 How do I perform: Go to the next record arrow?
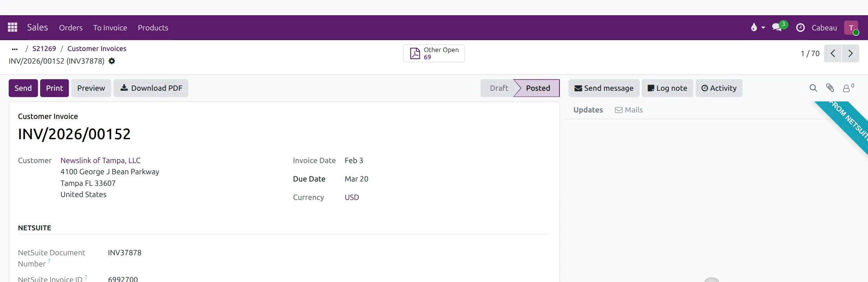pos(851,54)
